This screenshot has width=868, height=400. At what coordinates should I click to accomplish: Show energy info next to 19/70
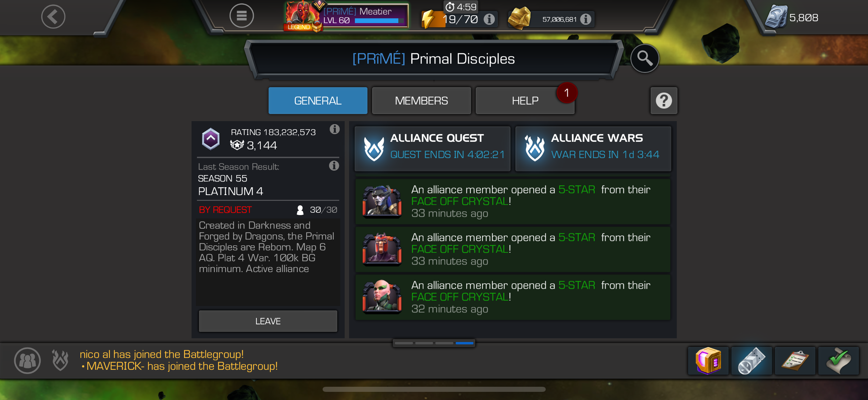(489, 19)
